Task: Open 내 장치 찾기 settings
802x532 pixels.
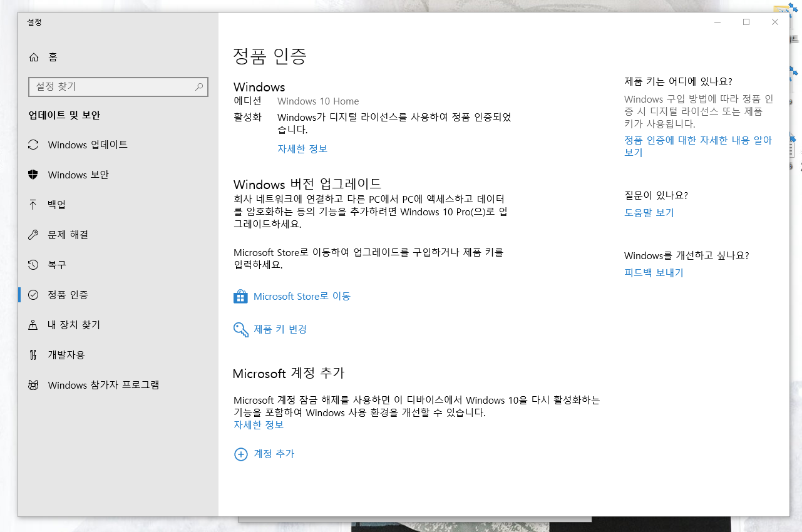Action: pos(118,325)
